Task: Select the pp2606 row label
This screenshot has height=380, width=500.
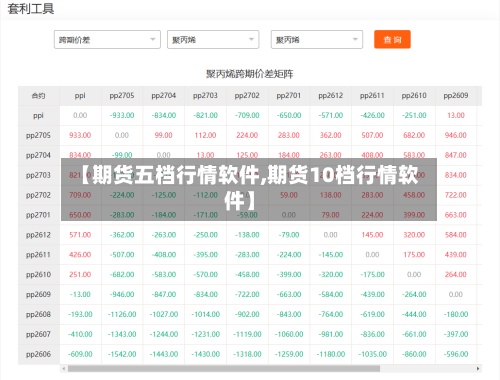Action: [38, 354]
